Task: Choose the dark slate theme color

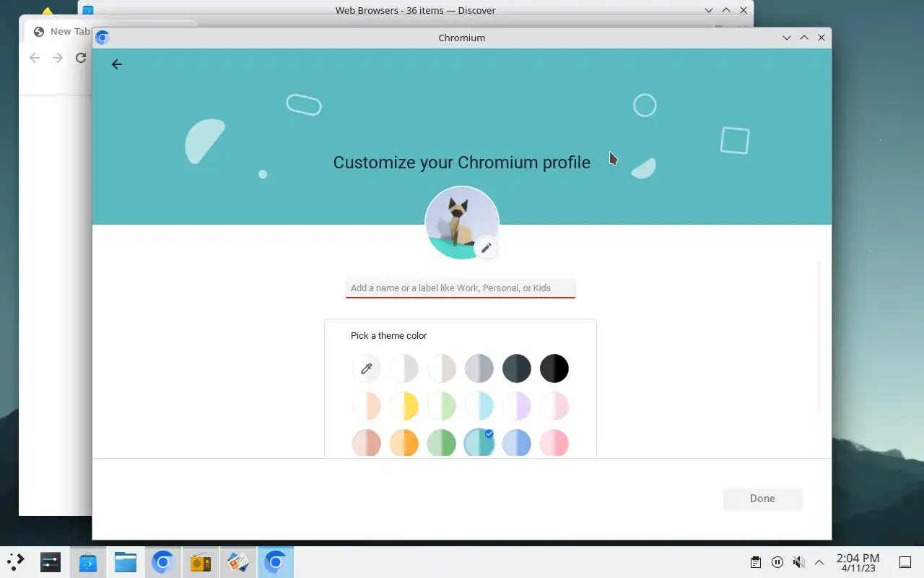Action: [517, 368]
